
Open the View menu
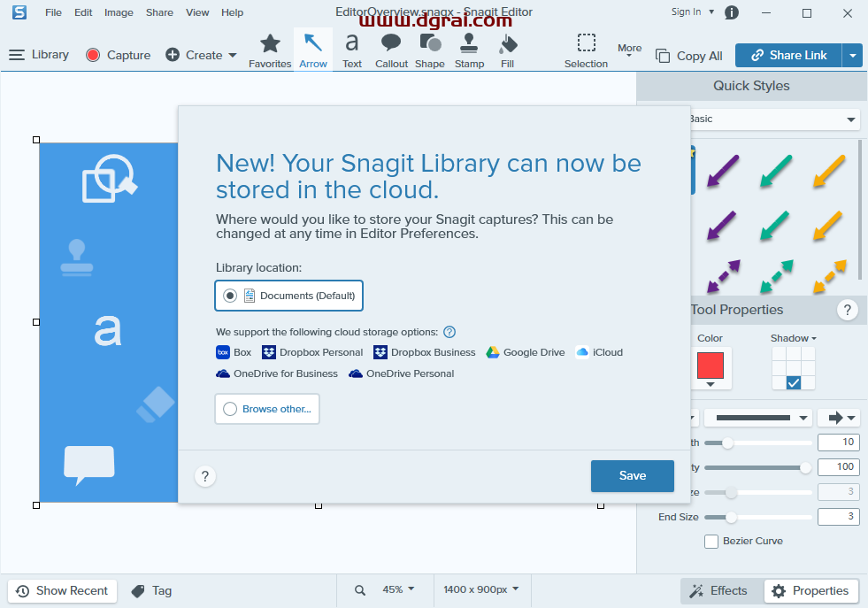(x=197, y=12)
